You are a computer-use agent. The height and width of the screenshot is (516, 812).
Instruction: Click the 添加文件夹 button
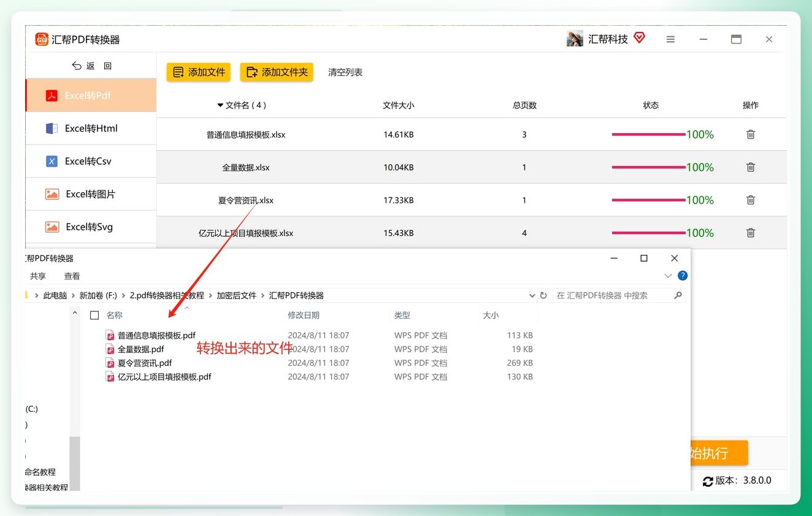[277, 72]
